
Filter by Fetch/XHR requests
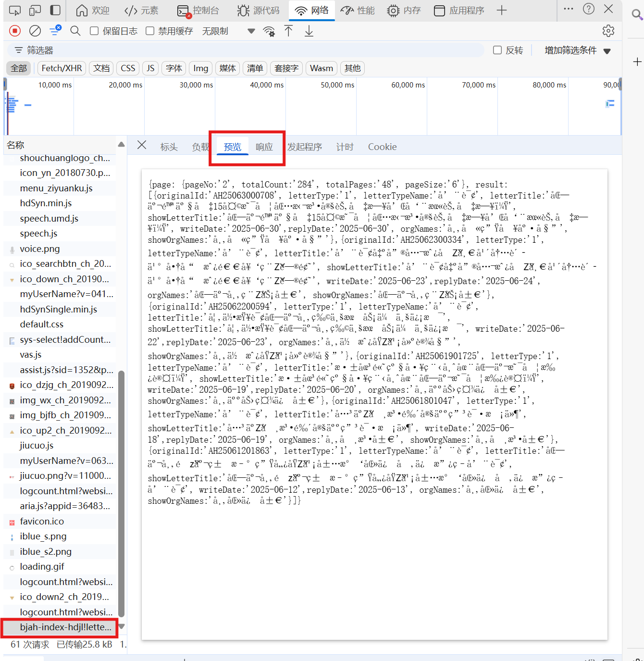pos(62,68)
